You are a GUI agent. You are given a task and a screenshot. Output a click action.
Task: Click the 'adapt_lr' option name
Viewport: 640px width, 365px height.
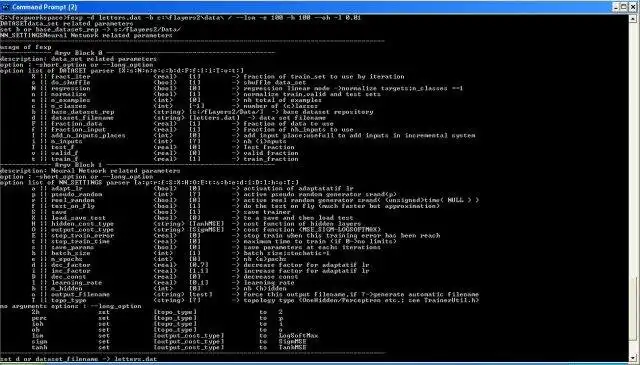(67, 189)
